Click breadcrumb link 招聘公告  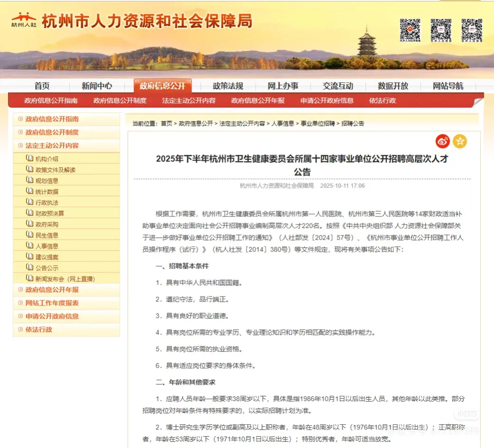coord(353,124)
